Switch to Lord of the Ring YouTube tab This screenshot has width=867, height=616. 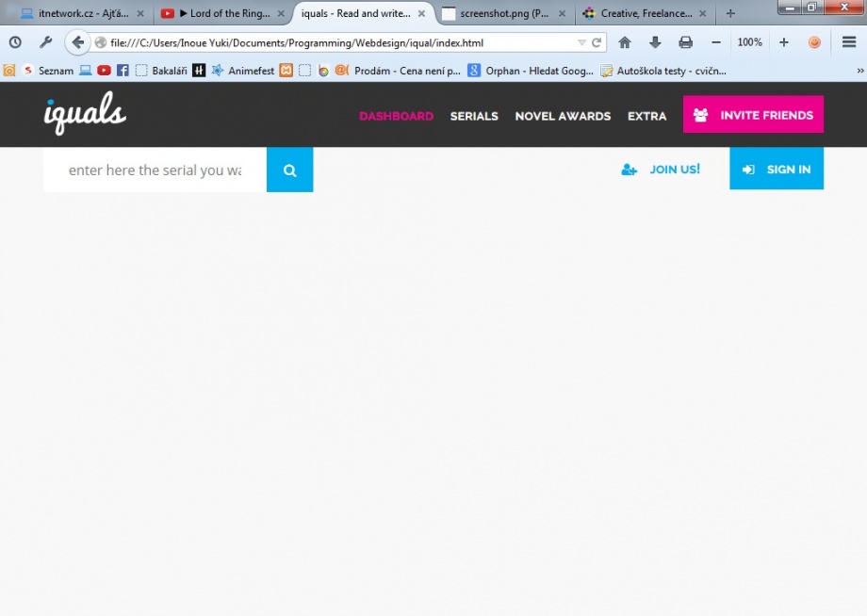pyautogui.click(x=223, y=13)
